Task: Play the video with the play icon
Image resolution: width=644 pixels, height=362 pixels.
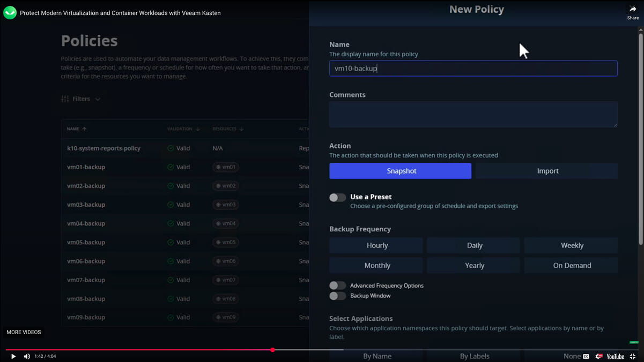Action: tap(13, 356)
